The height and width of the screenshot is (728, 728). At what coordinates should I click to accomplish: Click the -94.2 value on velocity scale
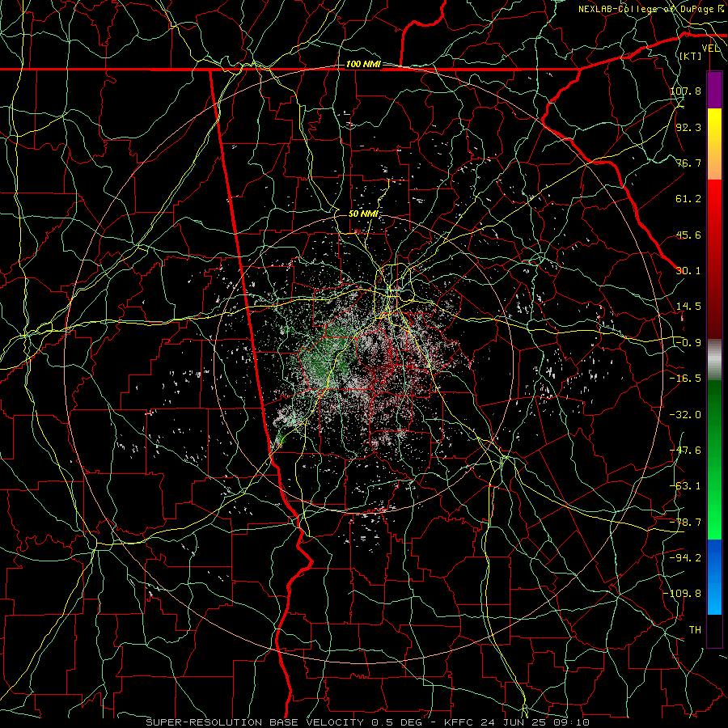tap(685, 558)
